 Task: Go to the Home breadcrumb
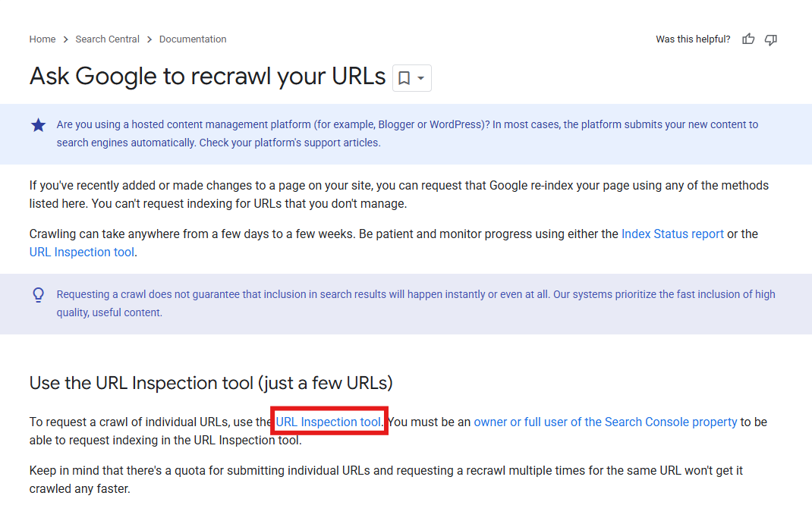point(42,39)
